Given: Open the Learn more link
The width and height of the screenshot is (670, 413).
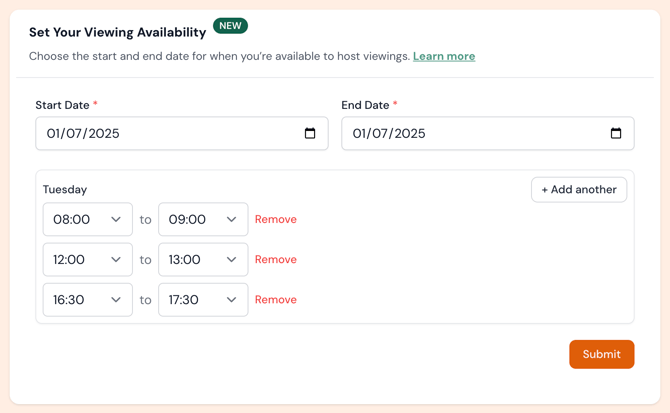Looking at the screenshot, I should pyautogui.click(x=444, y=57).
